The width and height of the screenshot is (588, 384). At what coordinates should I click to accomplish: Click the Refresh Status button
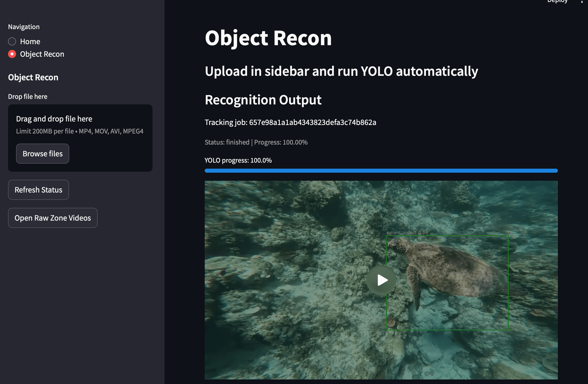tap(38, 190)
